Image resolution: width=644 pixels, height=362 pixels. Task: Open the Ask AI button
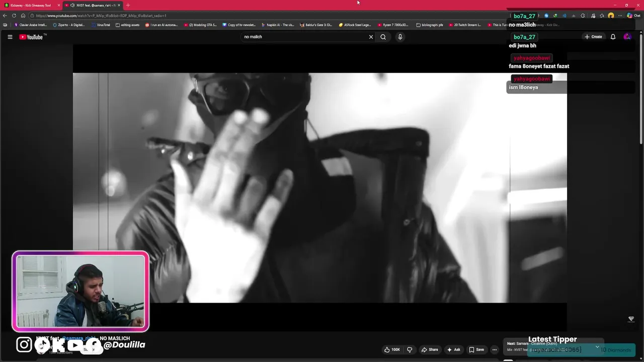pos(453,349)
